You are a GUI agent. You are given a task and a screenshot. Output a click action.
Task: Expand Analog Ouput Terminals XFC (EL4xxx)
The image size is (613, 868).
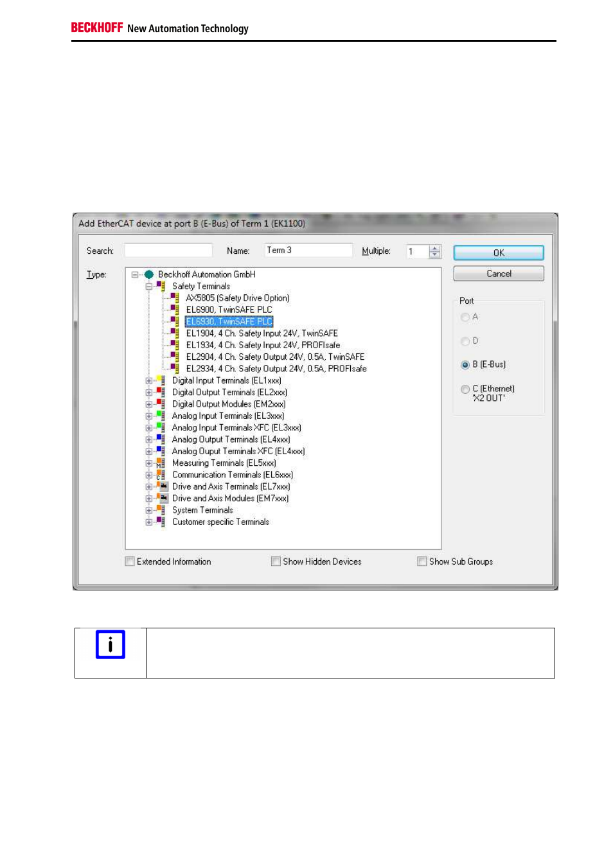coord(149,452)
